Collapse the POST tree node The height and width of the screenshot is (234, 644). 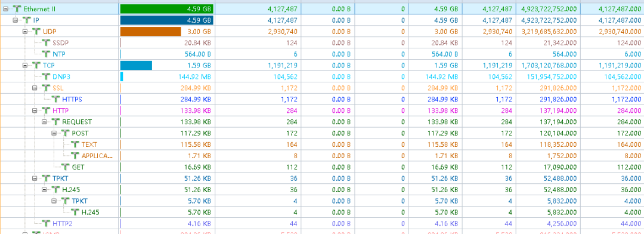54,133
